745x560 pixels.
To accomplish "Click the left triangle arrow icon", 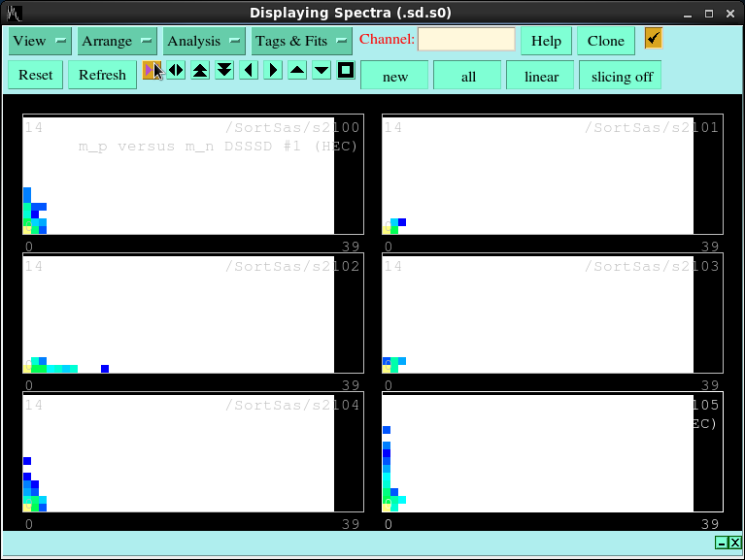I will pyautogui.click(x=249, y=71).
